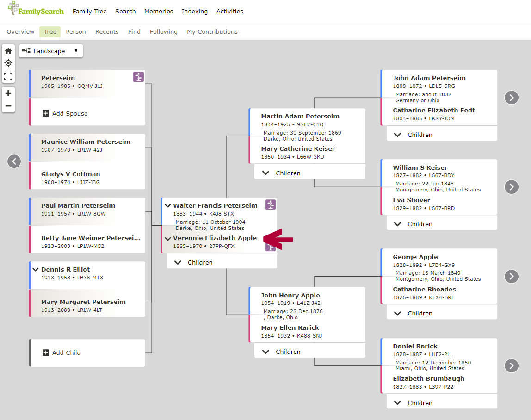Click purple tree icon beside Walter Francis Peterseim
The width and height of the screenshot is (531, 420).
pos(271,204)
